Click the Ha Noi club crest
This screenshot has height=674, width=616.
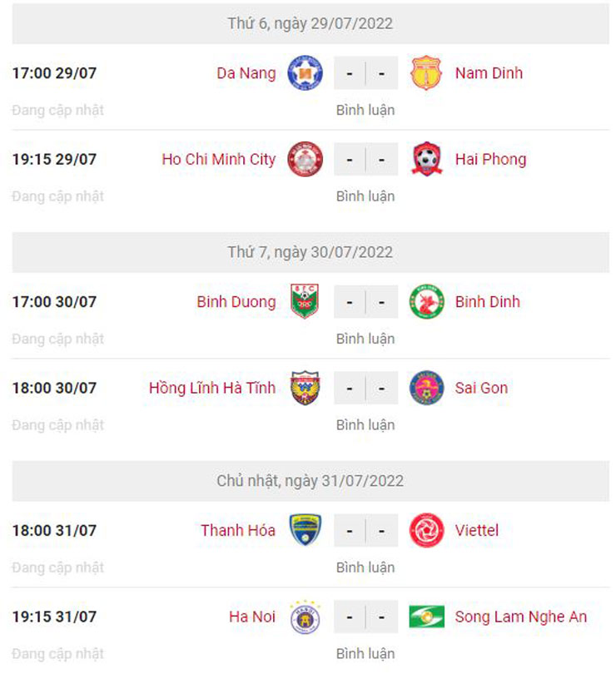coord(304,617)
